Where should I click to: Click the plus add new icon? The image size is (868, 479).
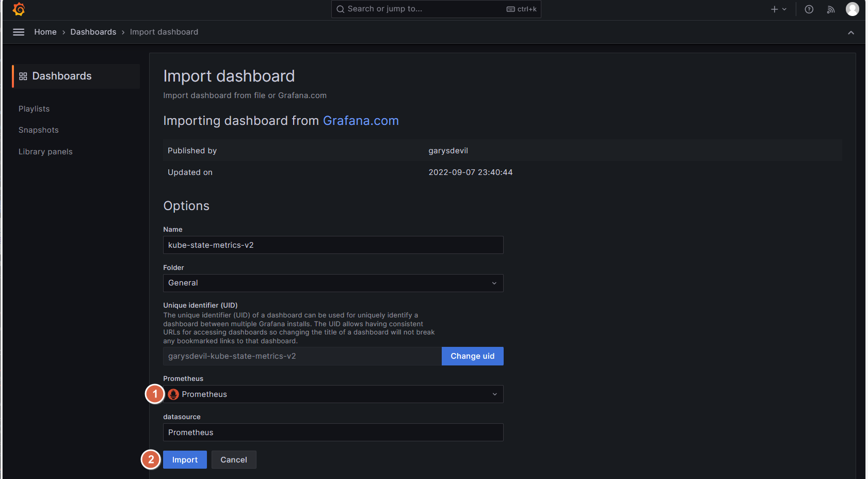click(774, 9)
